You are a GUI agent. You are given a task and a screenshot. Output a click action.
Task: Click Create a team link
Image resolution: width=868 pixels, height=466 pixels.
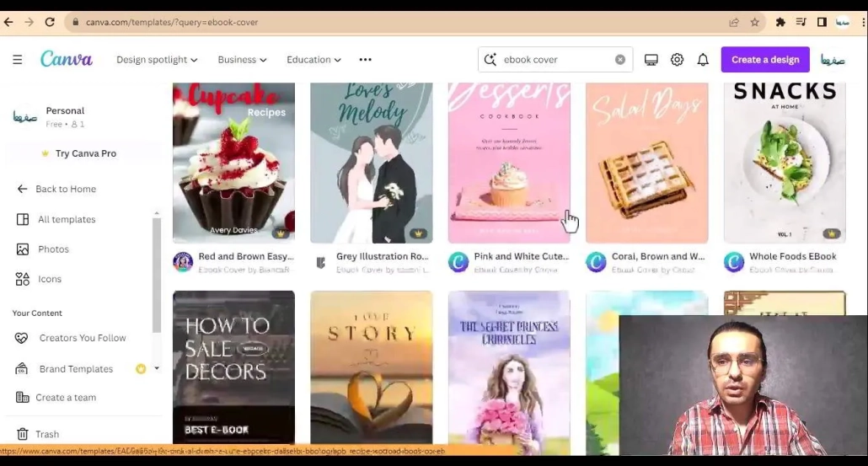coord(56,398)
